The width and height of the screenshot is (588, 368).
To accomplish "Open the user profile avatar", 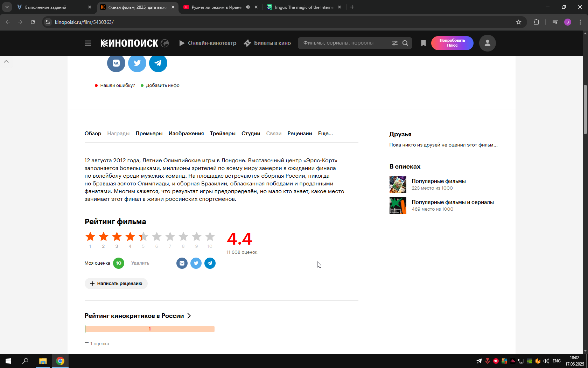I will (488, 43).
